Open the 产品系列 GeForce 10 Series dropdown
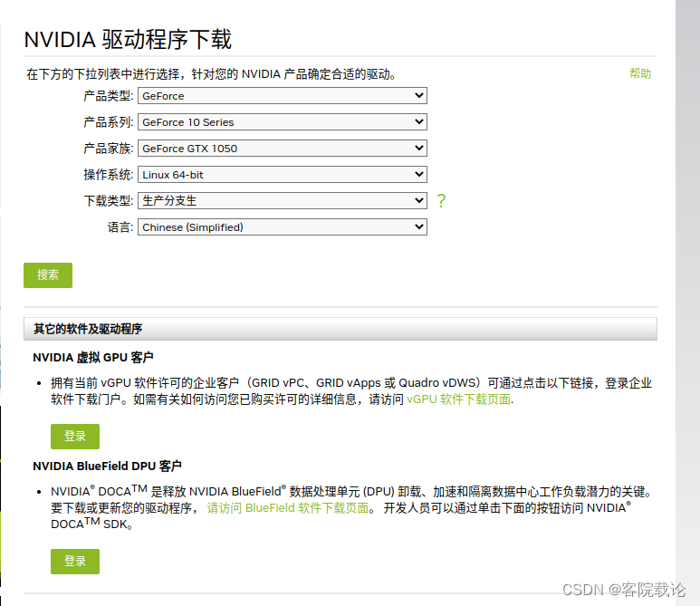This screenshot has height=606, width=700. [283, 122]
